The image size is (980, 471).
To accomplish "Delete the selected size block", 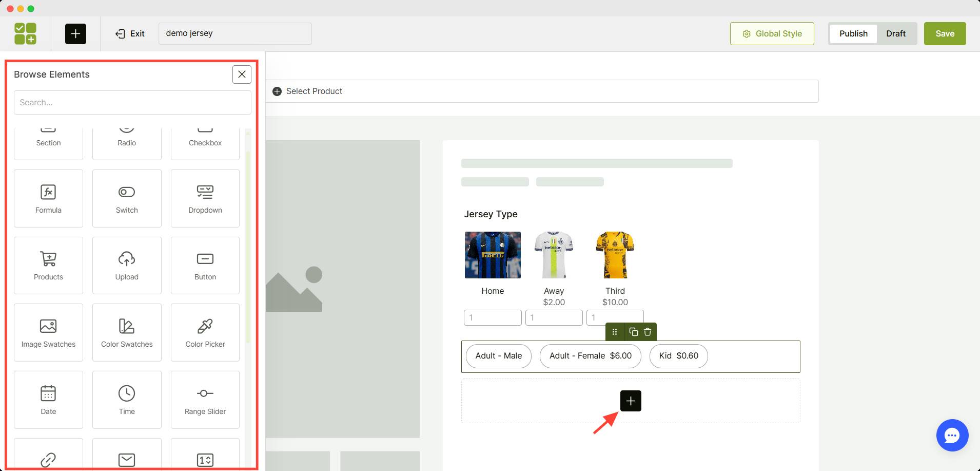I will (648, 332).
